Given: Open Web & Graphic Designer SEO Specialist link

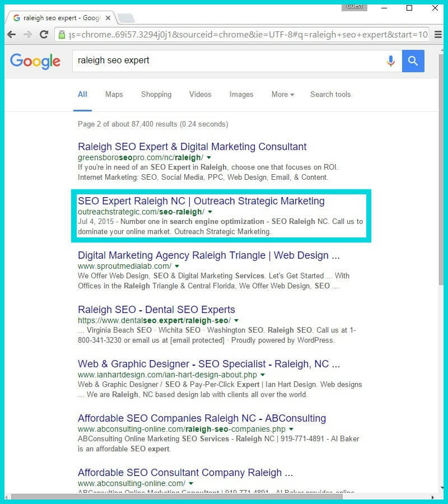Looking at the screenshot, I should click(x=208, y=364).
